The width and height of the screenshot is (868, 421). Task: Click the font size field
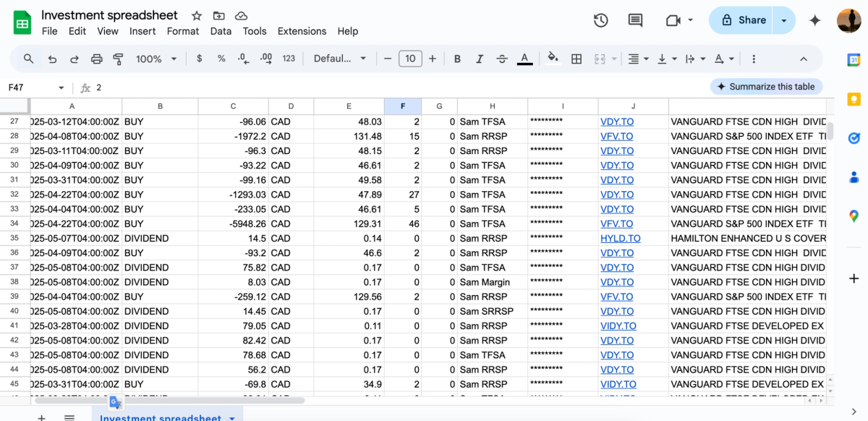coord(410,59)
